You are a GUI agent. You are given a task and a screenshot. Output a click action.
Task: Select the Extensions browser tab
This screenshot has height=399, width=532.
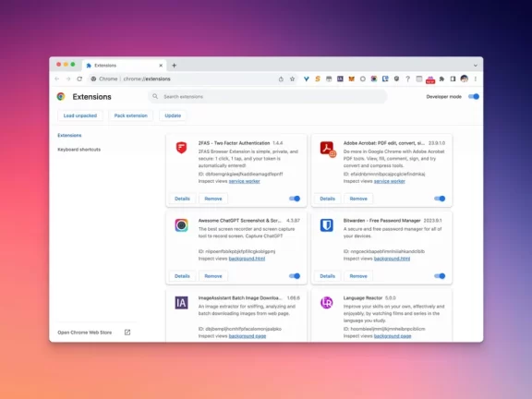pyautogui.click(x=124, y=66)
